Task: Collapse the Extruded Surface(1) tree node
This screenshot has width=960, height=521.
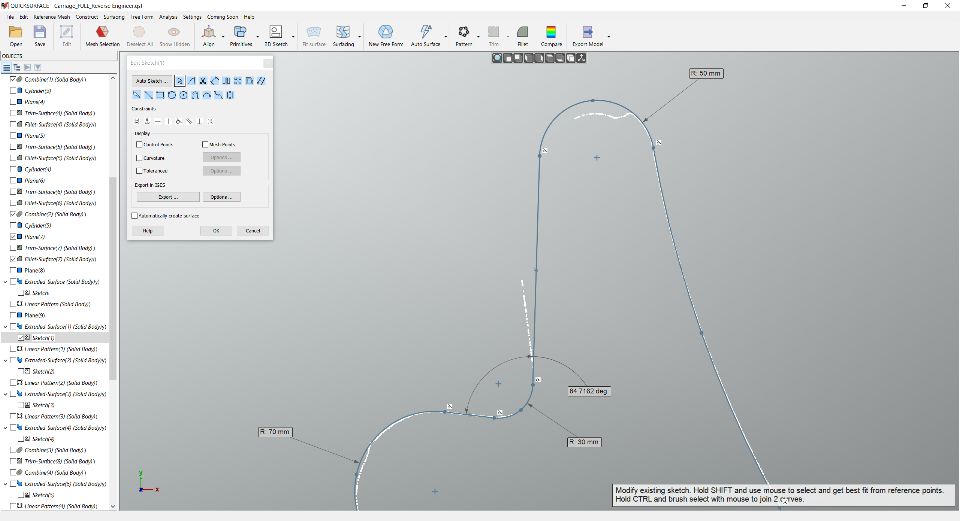Action: point(6,327)
